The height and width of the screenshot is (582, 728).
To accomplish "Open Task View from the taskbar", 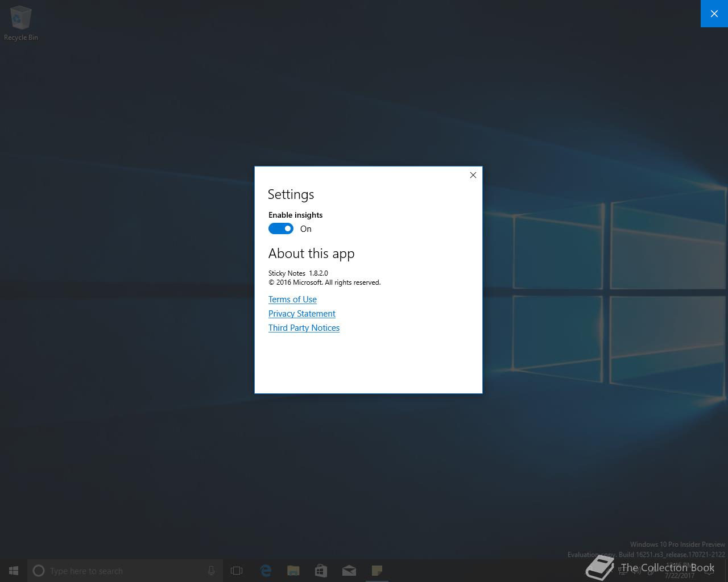I will point(237,571).
